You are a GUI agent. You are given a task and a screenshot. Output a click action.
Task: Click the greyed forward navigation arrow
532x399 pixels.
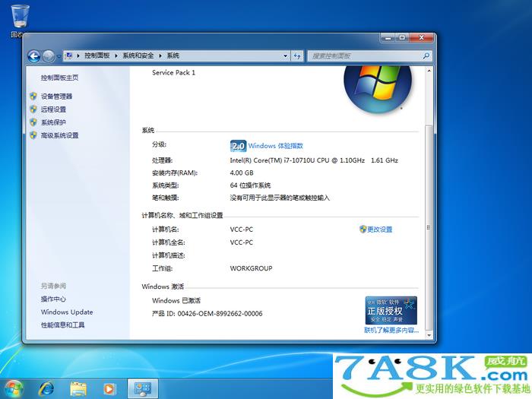[x=48, y=56]
